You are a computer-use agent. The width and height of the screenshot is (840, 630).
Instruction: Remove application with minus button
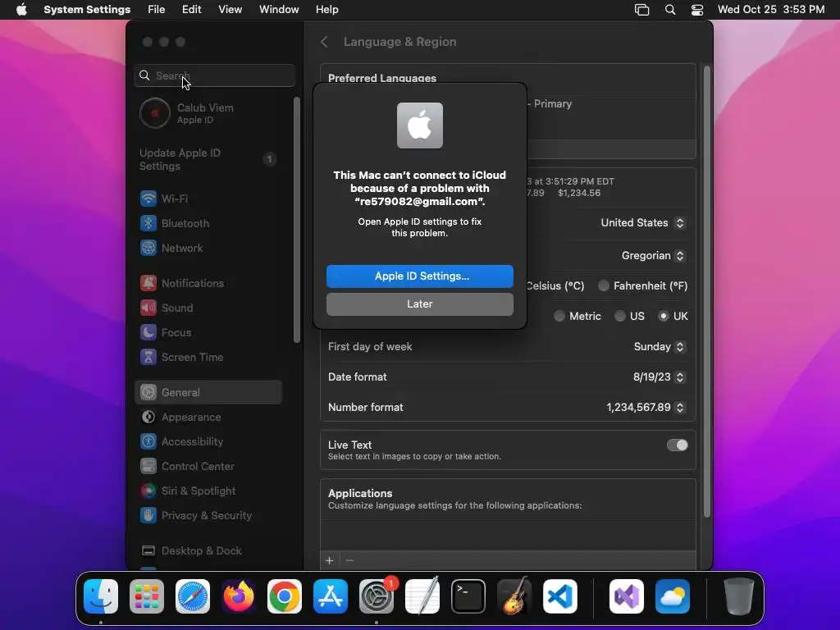click(x=349, y=560)
